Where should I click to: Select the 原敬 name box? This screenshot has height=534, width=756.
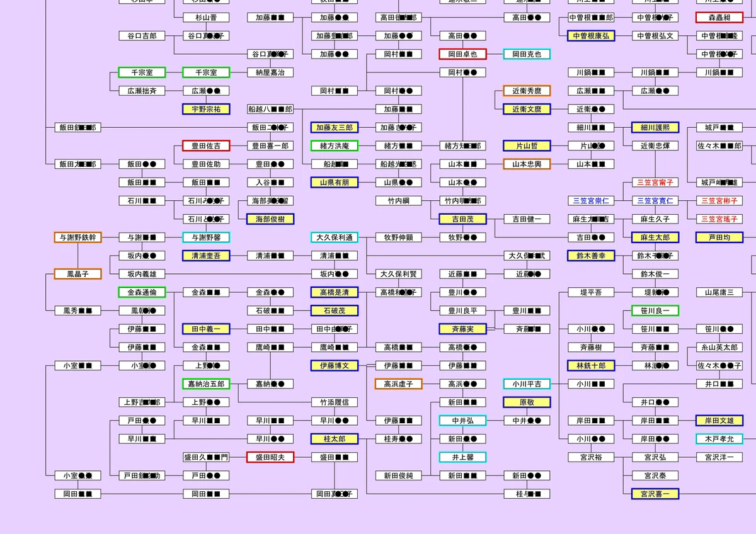tap(527, 402)
